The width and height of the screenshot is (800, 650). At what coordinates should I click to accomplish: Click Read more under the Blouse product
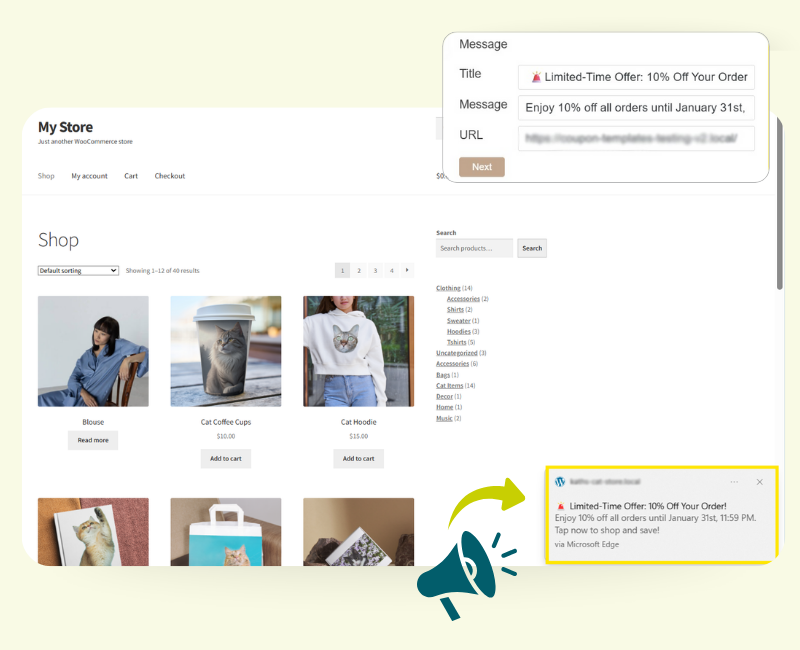(x=93, y=440)
